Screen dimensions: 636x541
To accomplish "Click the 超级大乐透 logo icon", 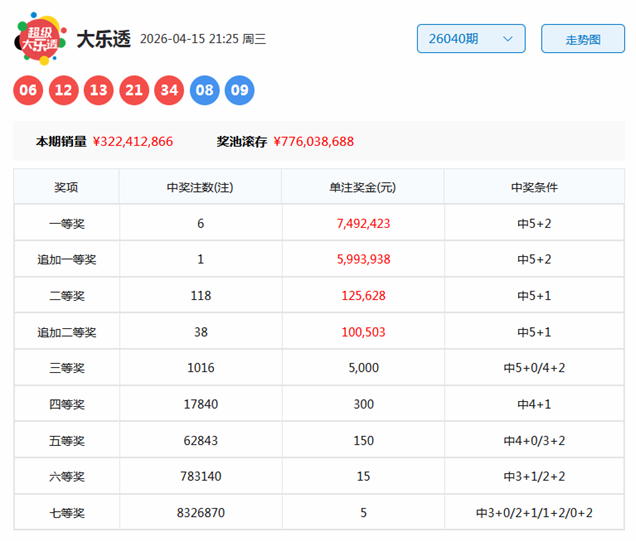I will point(40,39).
